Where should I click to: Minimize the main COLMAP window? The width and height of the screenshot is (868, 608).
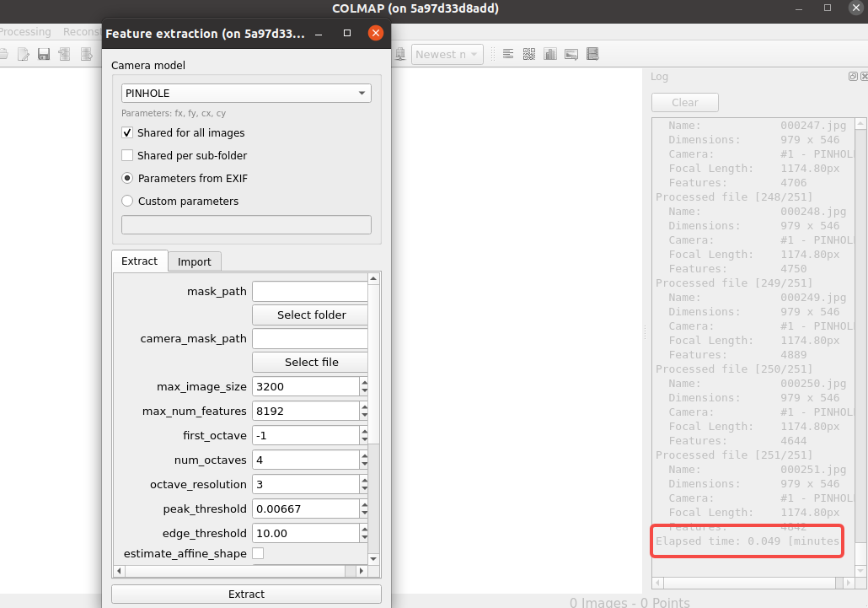(x=799, y=8)
